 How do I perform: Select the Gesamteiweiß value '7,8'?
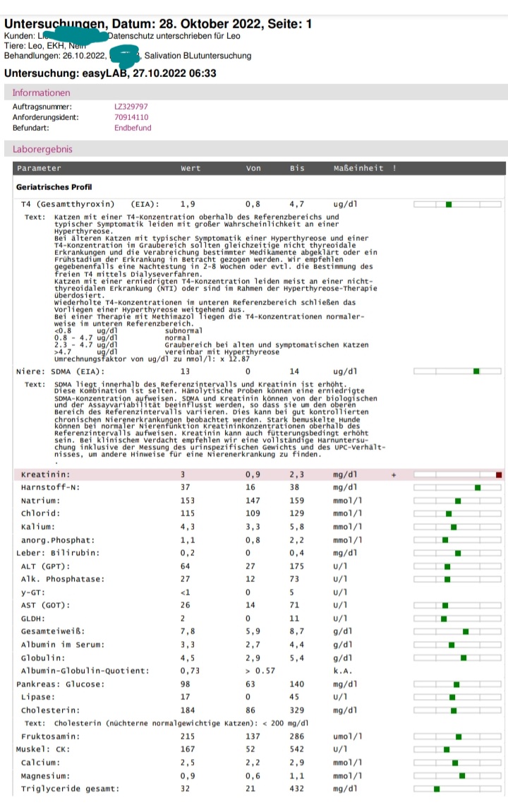[187, 631]
